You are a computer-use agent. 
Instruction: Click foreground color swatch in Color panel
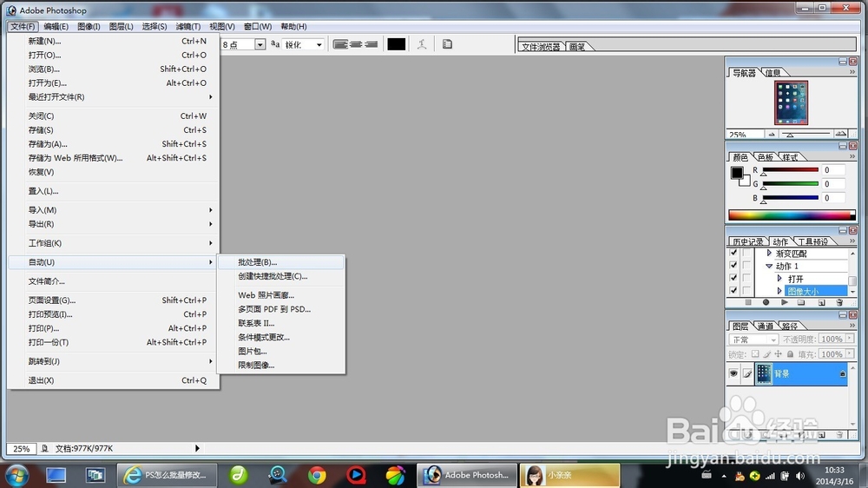click(x=737, y=173)
